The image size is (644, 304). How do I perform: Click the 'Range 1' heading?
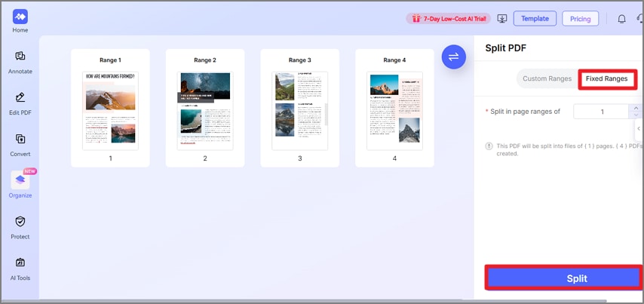(111, 60)
